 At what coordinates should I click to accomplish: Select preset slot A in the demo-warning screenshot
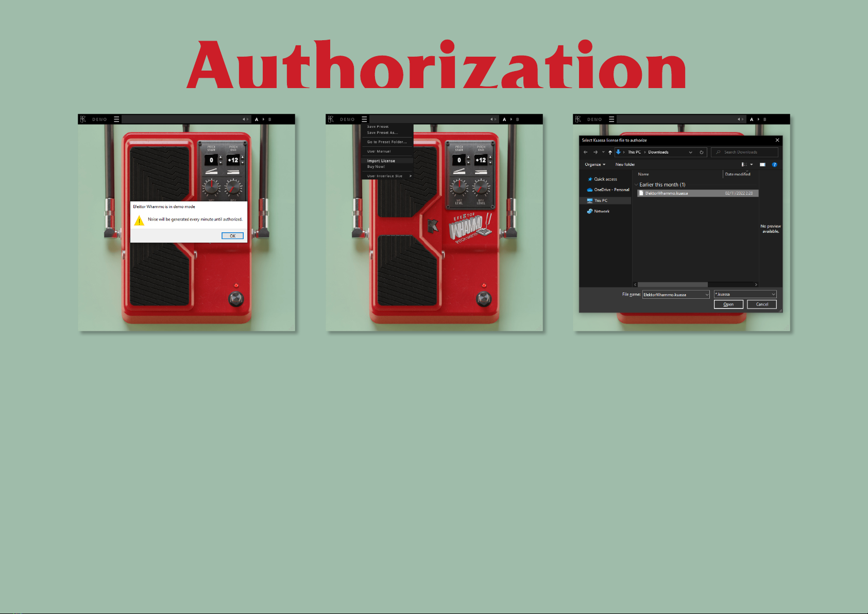click(257, 120)
